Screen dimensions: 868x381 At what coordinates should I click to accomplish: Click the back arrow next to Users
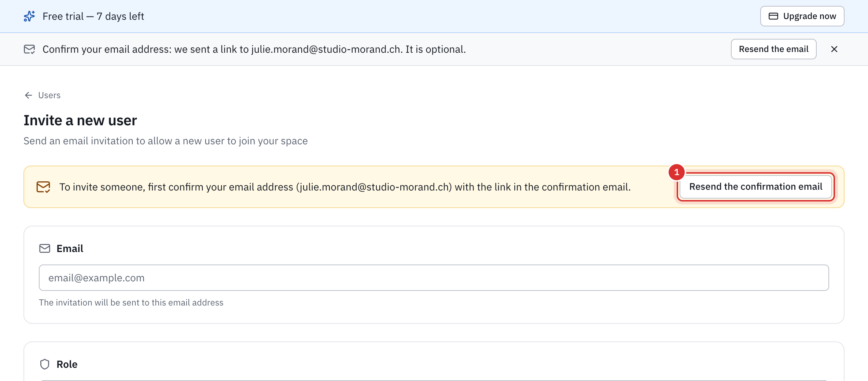pos(29,95)
